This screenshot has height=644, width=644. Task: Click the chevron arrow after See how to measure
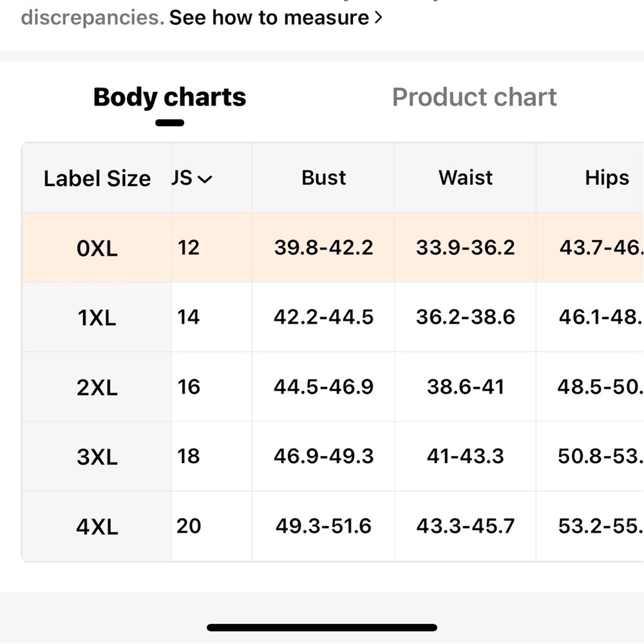click(378, 17)
